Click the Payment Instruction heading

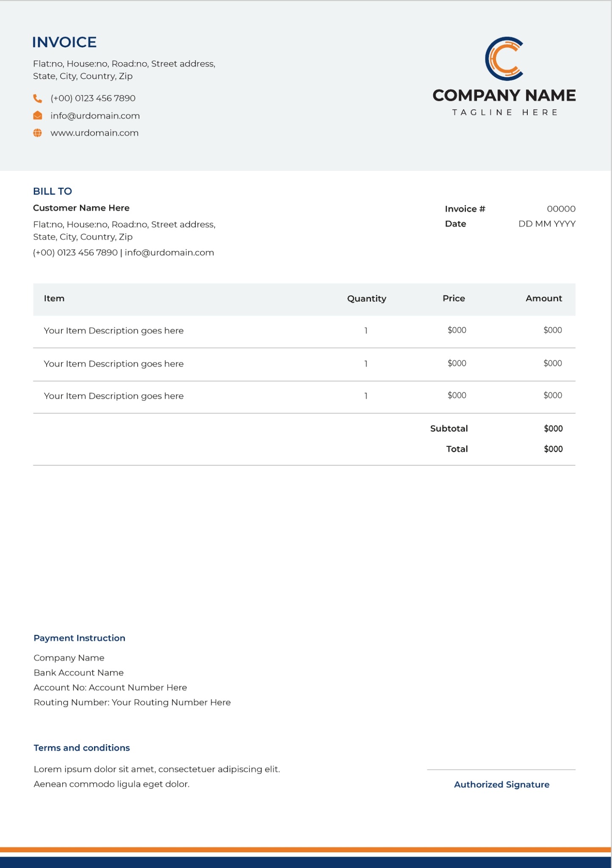[x=79, y=638]
